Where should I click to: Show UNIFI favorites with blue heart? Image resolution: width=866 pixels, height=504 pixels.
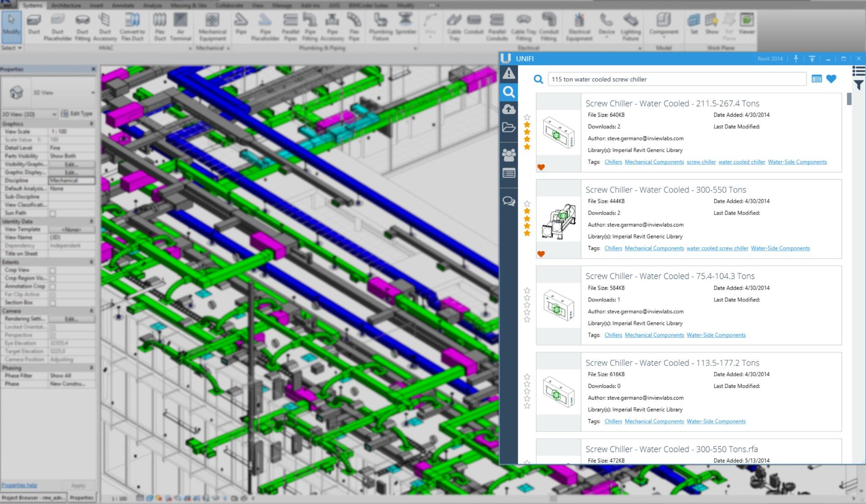click(831, 79)
